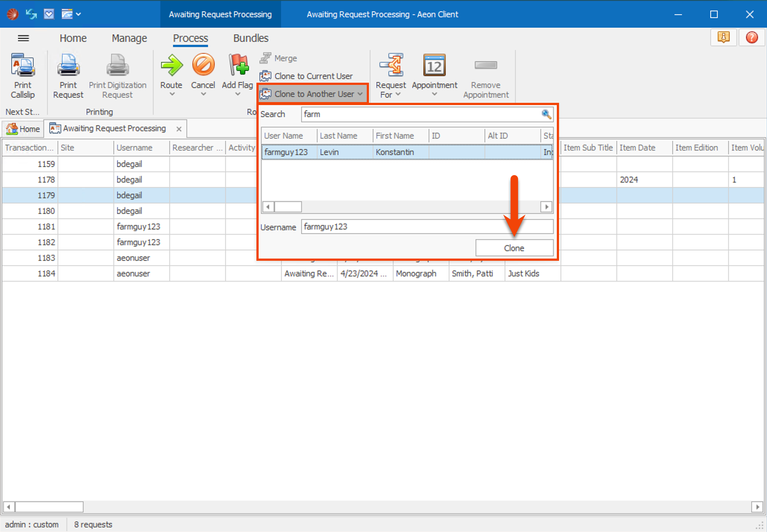Open the Appointment calendar icon

click(434, 65)
